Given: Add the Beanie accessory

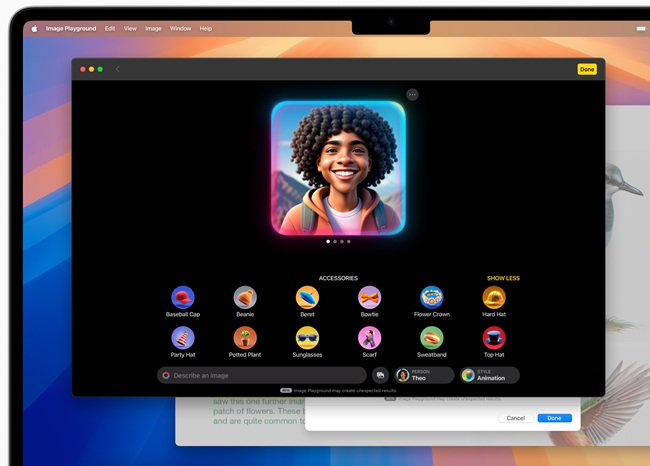Looking at the screenshot, I should (x=245, y=297).
